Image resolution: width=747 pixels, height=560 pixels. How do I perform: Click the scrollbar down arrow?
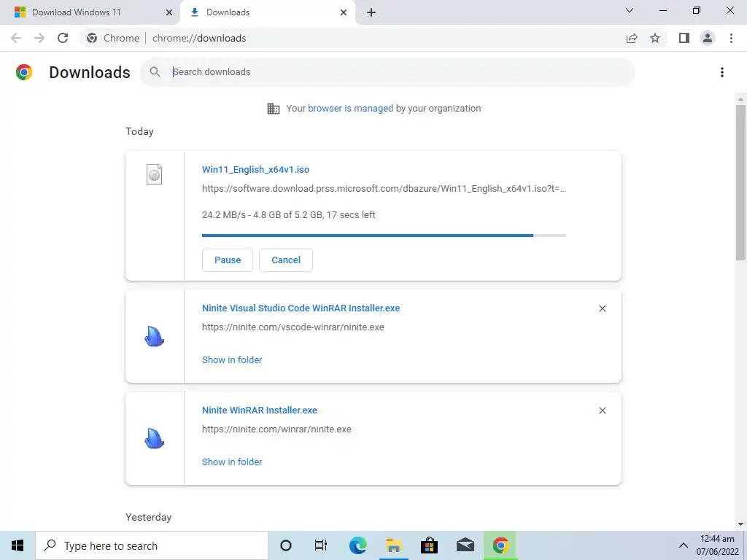click(x=740, y=524)
